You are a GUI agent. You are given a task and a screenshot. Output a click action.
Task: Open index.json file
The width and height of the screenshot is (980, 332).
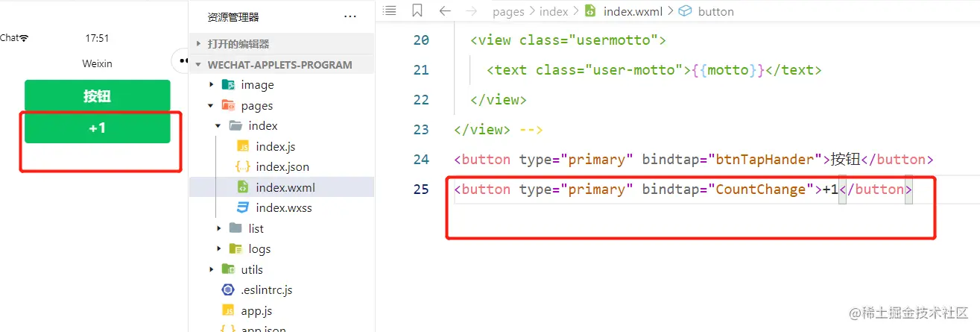point(282,167)
